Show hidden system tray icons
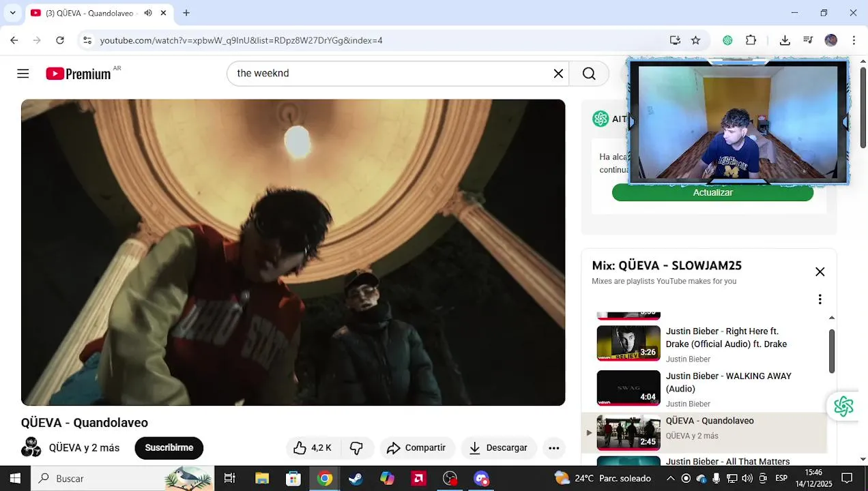The height and width of the screenshot is (491, 868). (x=671, y=479)
